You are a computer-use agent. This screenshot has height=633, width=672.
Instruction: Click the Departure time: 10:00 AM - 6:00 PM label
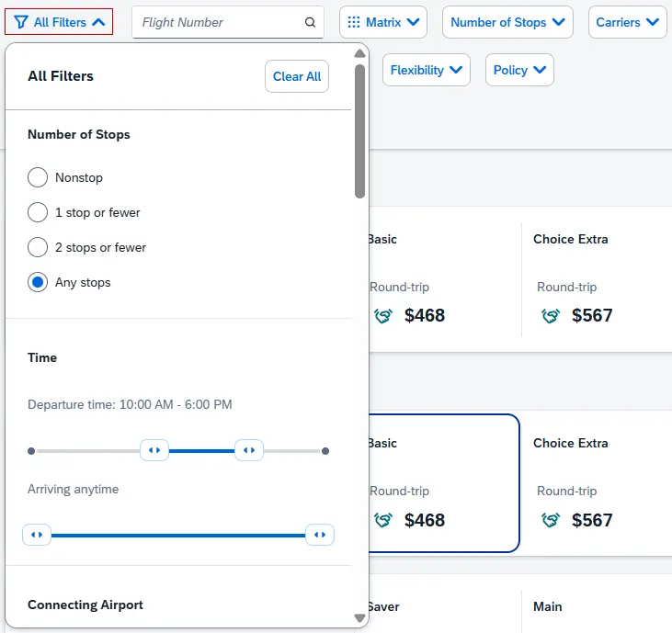tap(130, 404)
